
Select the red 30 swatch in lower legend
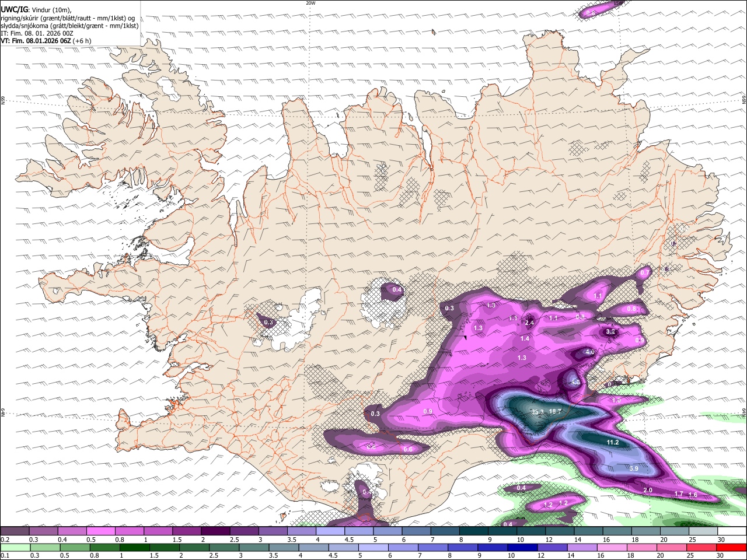pyautogui.click(x=731, y=547)
